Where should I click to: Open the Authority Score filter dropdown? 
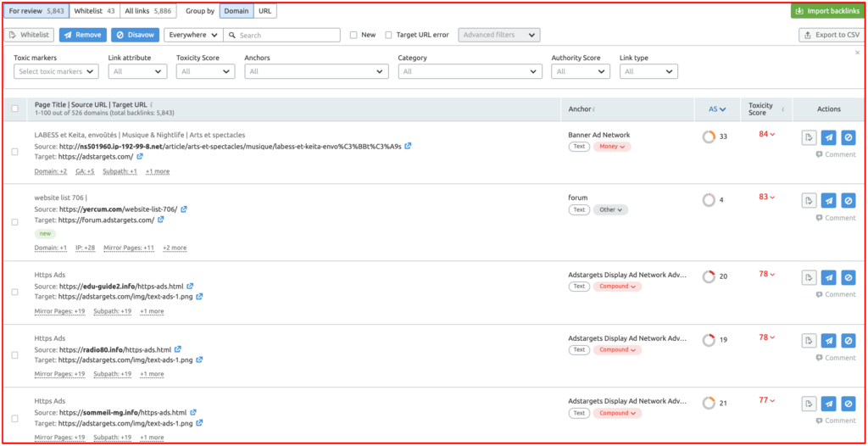click(581, 71)
